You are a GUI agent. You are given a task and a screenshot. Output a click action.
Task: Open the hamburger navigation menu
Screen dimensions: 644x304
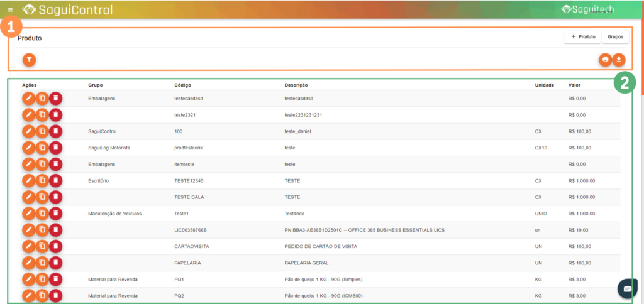click(x=10, y=10)
